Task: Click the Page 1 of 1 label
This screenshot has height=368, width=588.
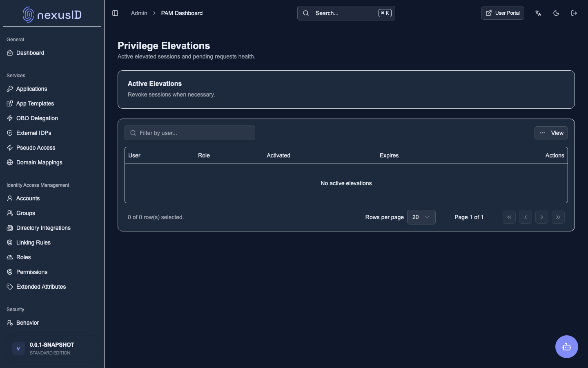Action: coord(469,217)
